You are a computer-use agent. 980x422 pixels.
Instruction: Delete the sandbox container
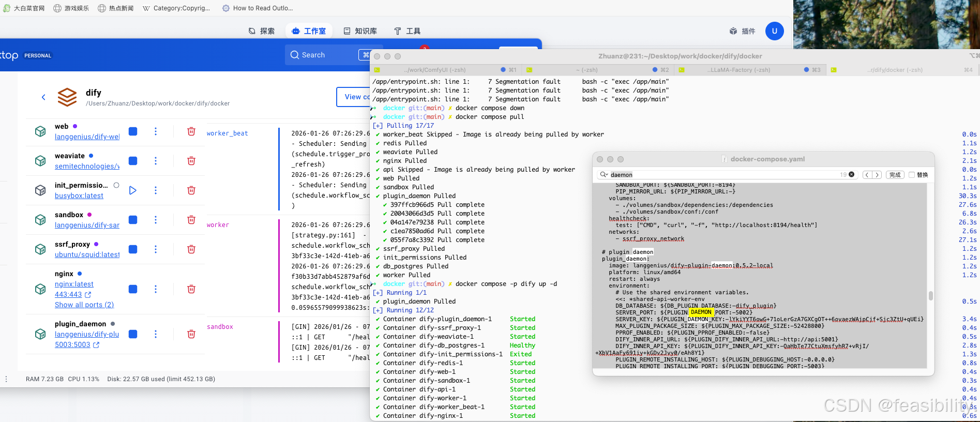coord(191,220)
